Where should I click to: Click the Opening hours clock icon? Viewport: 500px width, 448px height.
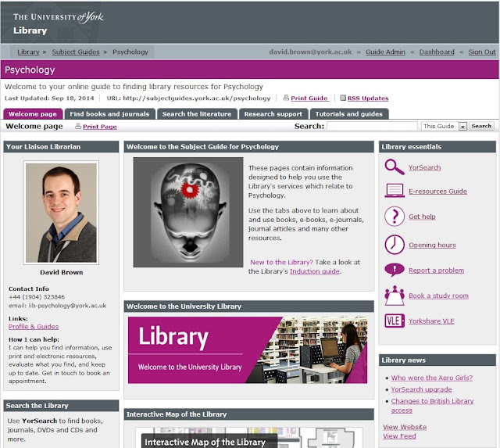pos(395,245)
